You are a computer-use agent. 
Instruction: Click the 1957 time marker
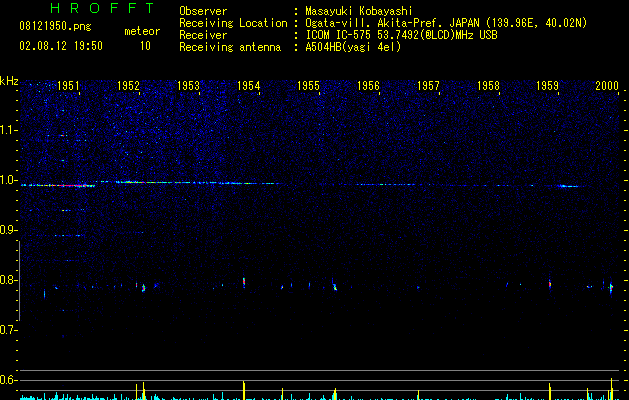(428, 86)
